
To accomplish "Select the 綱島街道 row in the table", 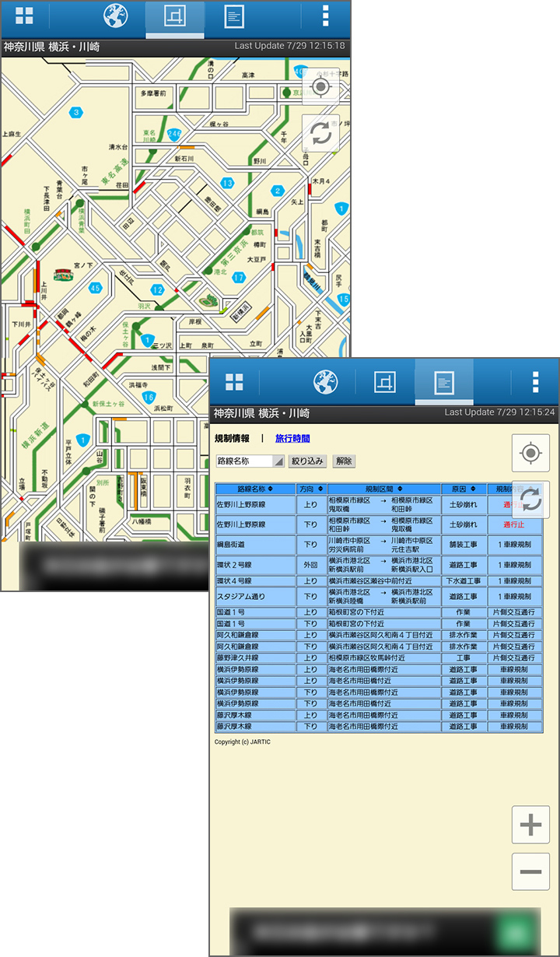I will (255, 545).
